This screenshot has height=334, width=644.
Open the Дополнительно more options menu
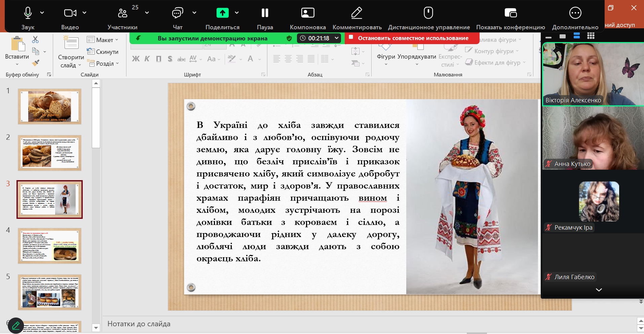pos(575,13)
